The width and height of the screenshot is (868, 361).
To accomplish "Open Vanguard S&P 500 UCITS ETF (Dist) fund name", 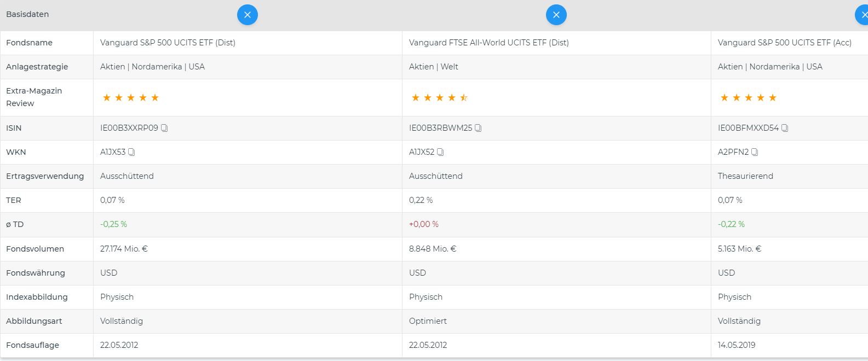I will [168, 43].
